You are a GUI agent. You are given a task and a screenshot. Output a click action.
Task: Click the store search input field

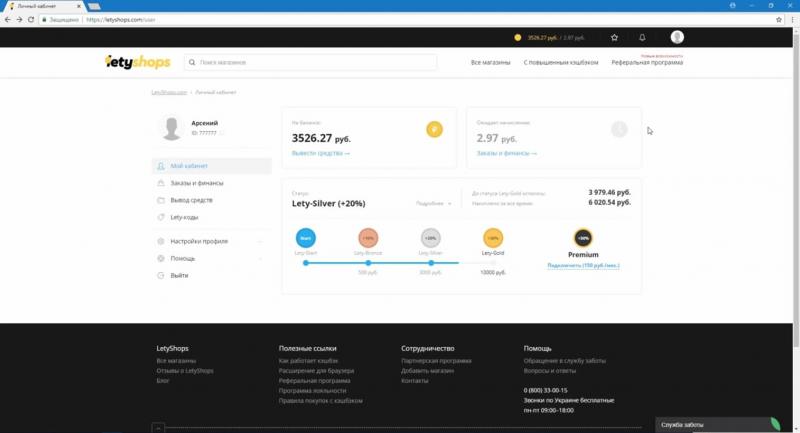coord(310,62)
